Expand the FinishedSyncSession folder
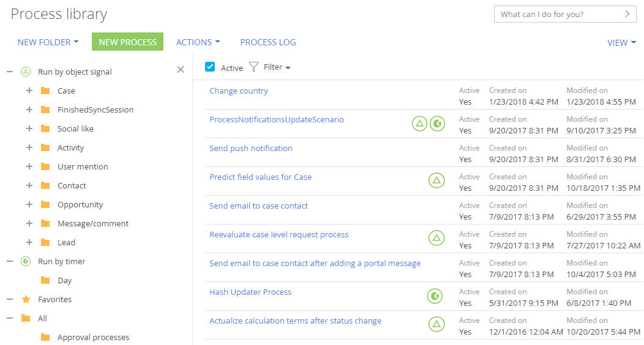This screenshot has height=345, width=644. (29, 109)
